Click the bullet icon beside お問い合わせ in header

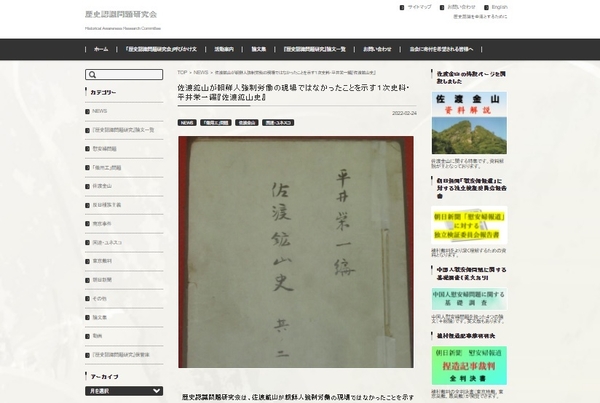click(x=442, y=8)
